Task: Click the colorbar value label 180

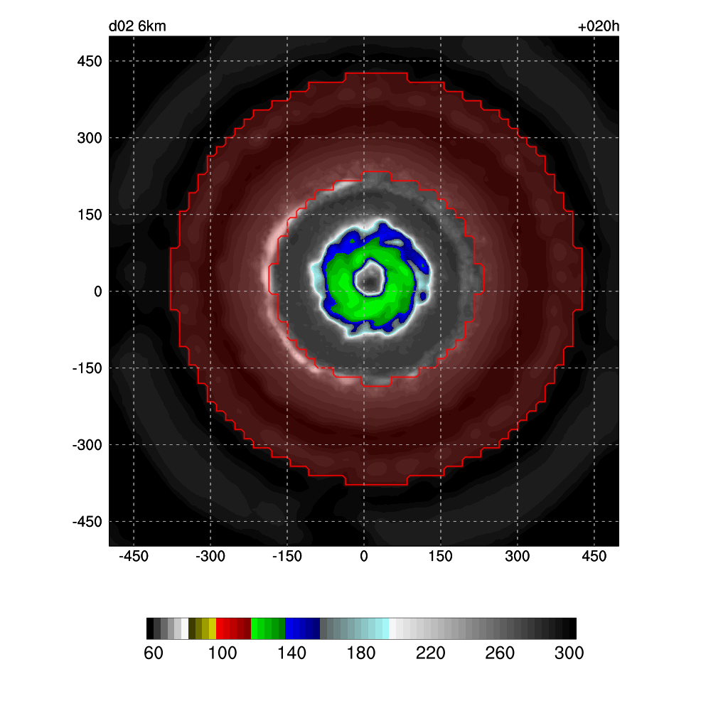Action: [360, 653]
